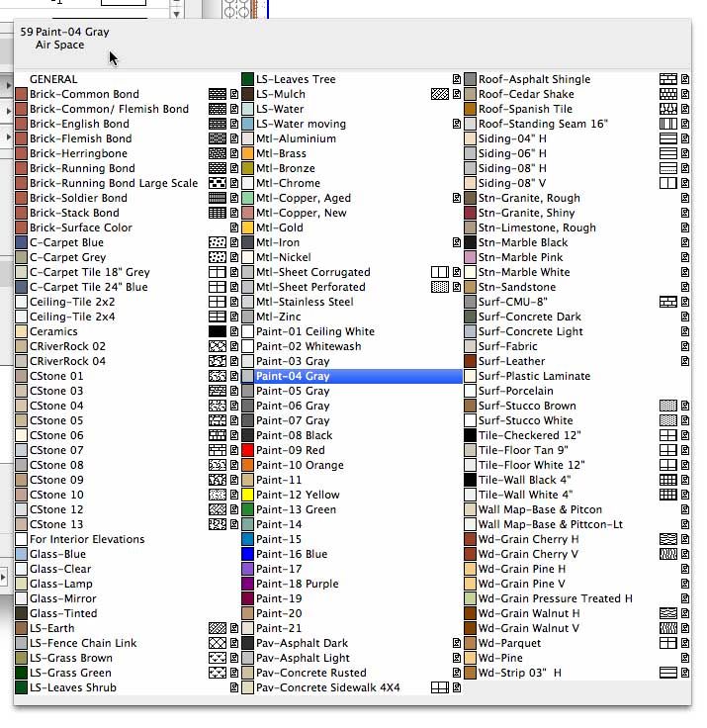
Task: Click the yellow Paint-12 Yellow swatch
Action: pos(248,495)
